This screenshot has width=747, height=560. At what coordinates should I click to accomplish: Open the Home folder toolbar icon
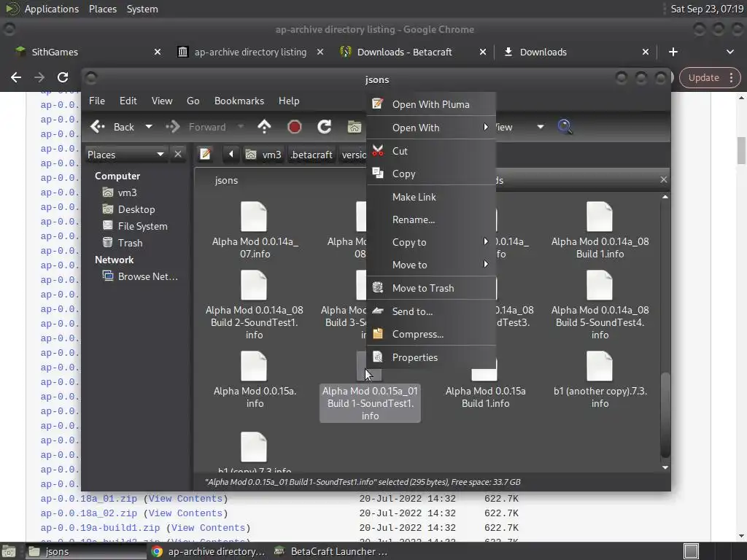(x=354, y=127)
